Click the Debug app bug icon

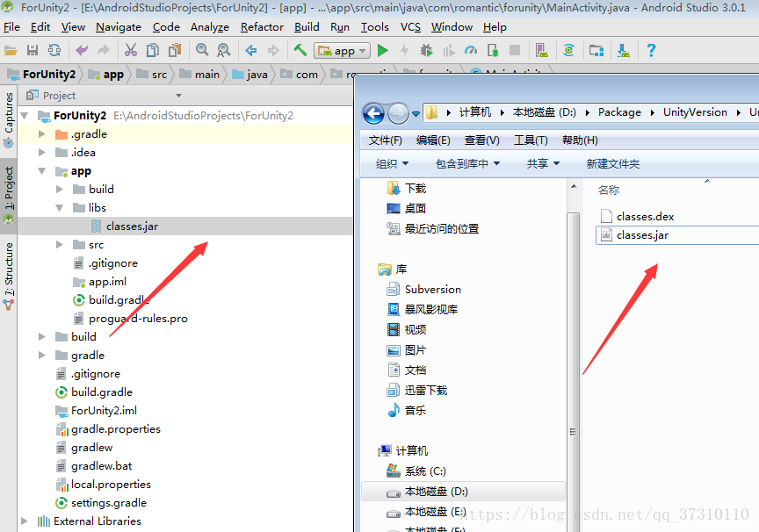coord(426,50)
